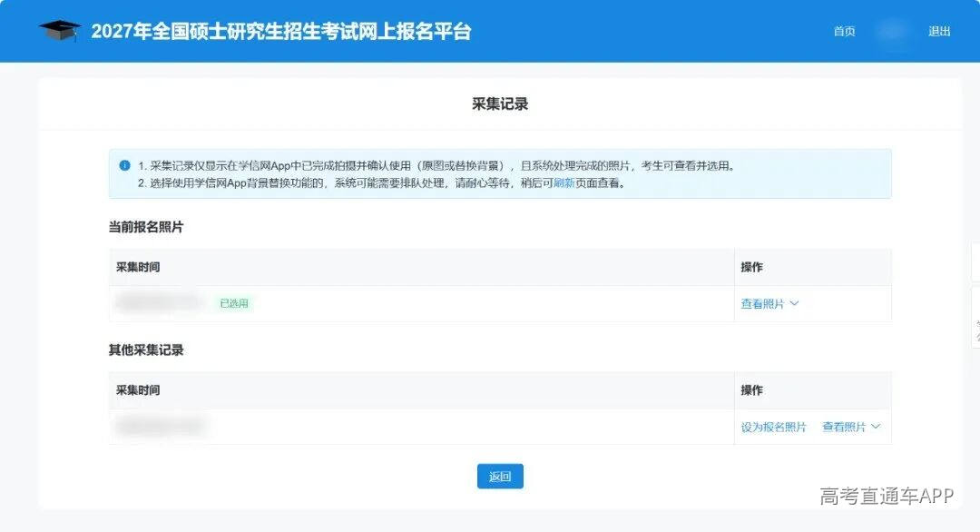Click chevron beside 查看照片 in 其他采集记录 row
The image size is (980, 532).
(876, 427)
